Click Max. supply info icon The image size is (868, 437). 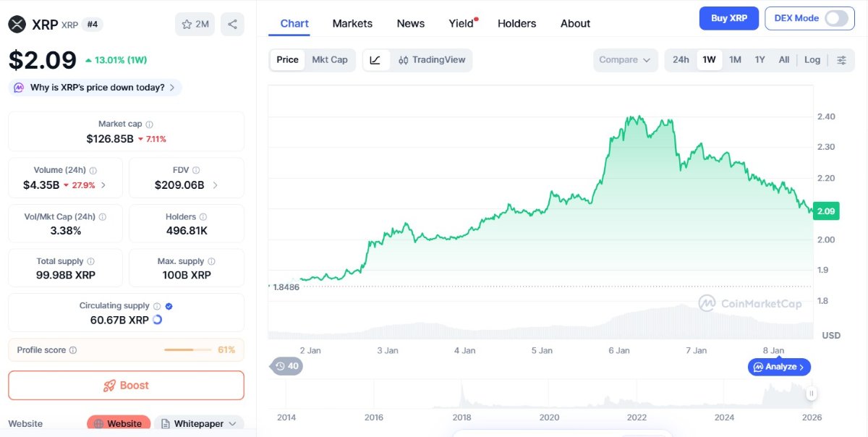click(x=211, y=261)
